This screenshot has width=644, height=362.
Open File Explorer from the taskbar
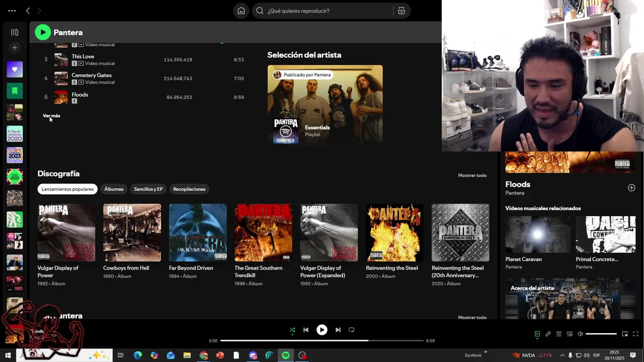tap(187, 355)
